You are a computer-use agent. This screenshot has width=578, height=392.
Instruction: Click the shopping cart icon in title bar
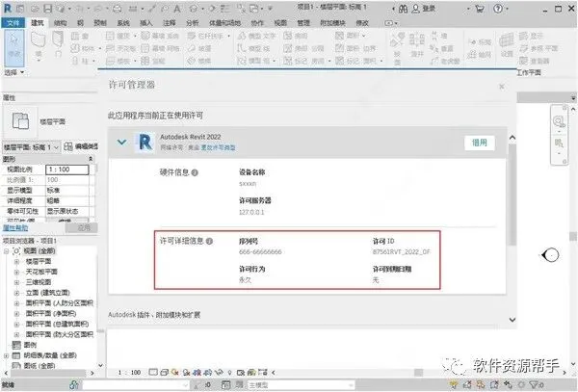click(480, 9)
